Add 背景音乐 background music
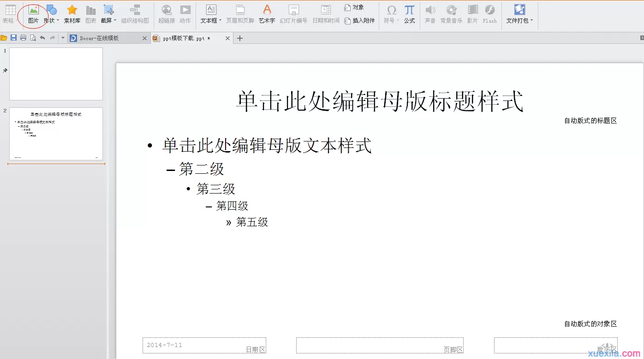This screenshot has height=359, width=644. 451,14
